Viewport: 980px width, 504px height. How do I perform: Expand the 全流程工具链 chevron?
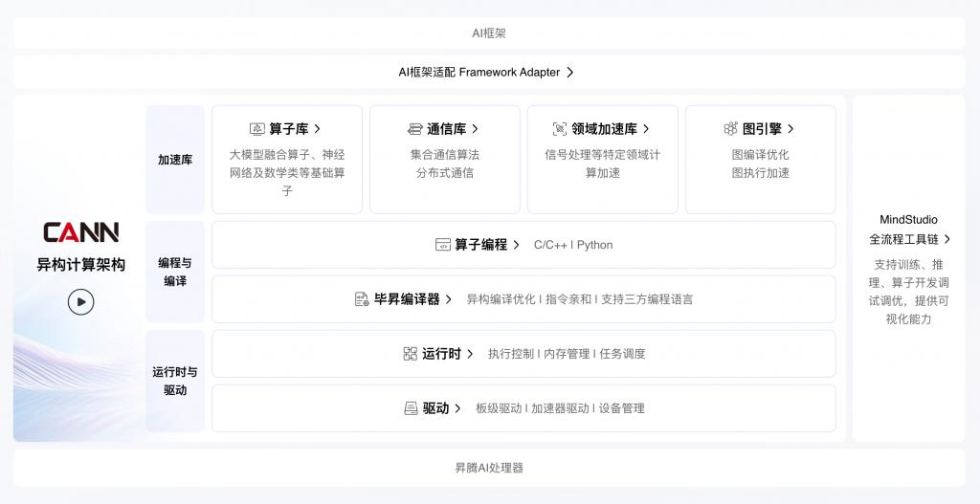tap(947, 239)
